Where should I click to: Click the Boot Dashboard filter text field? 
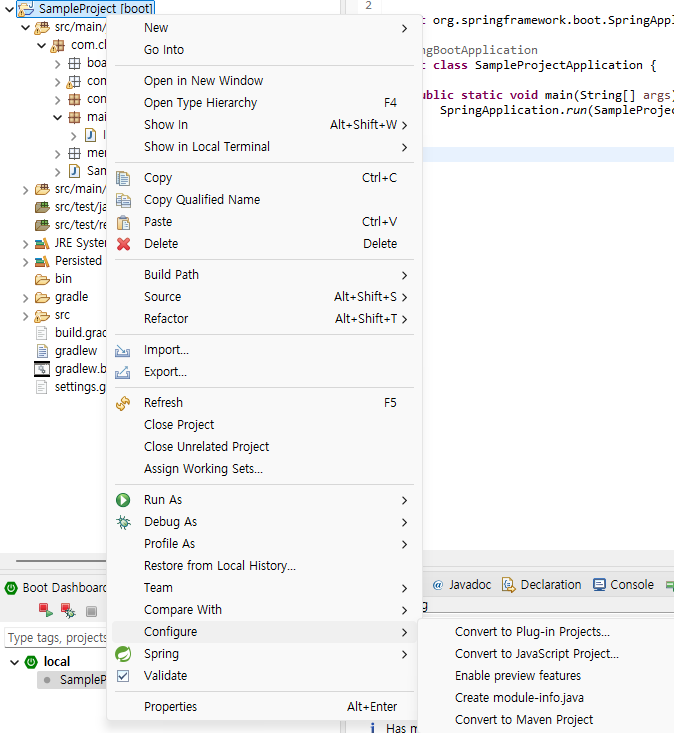pos(56,638)
